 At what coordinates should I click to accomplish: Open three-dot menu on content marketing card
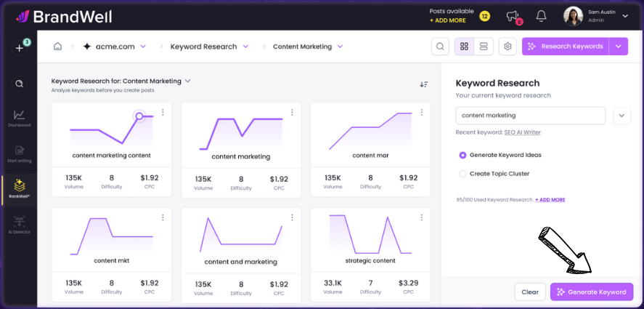[x=292, y=113]
